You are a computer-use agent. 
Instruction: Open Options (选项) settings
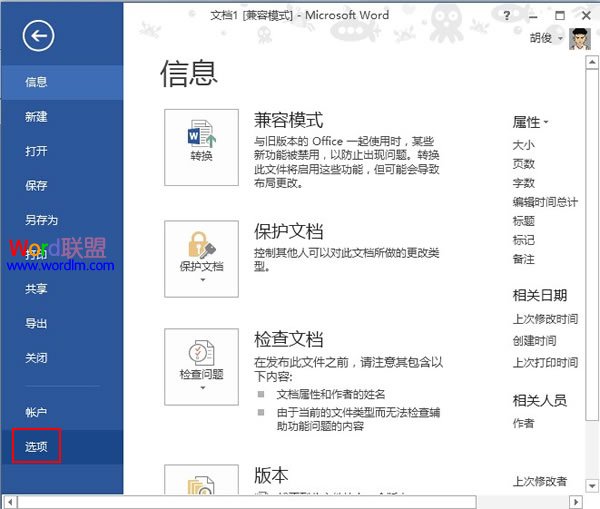36,446
